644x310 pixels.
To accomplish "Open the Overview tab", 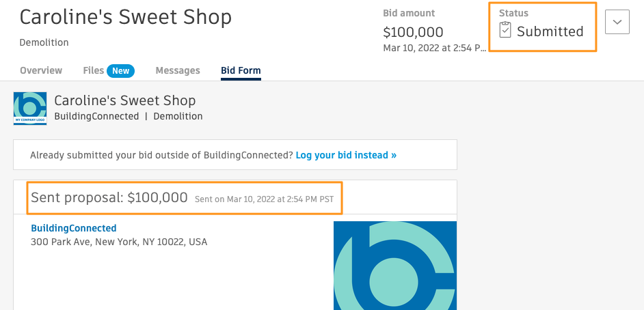I will click(41, 70).
